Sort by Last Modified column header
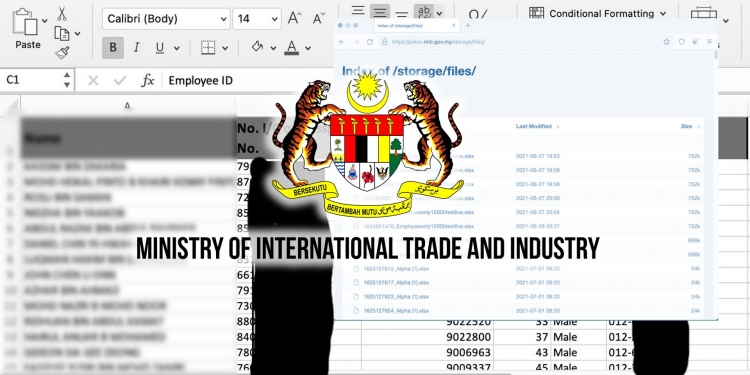Viewport: 750px width, 375px height. click(x=537, y=126)
